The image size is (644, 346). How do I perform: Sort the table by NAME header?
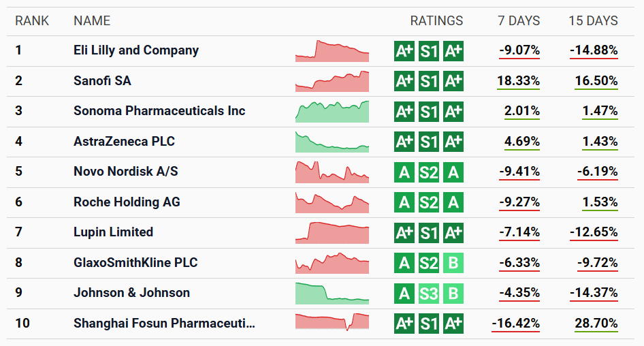pos(92,20)
